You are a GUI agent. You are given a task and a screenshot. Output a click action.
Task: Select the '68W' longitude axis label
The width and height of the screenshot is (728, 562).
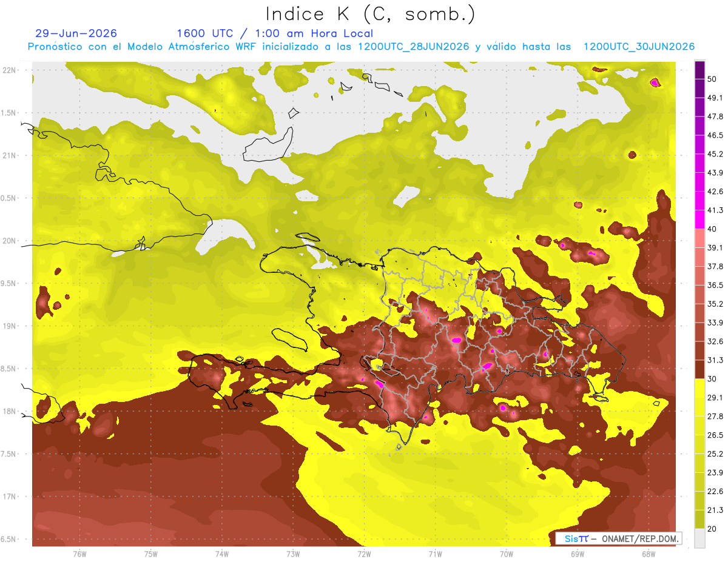649,554
